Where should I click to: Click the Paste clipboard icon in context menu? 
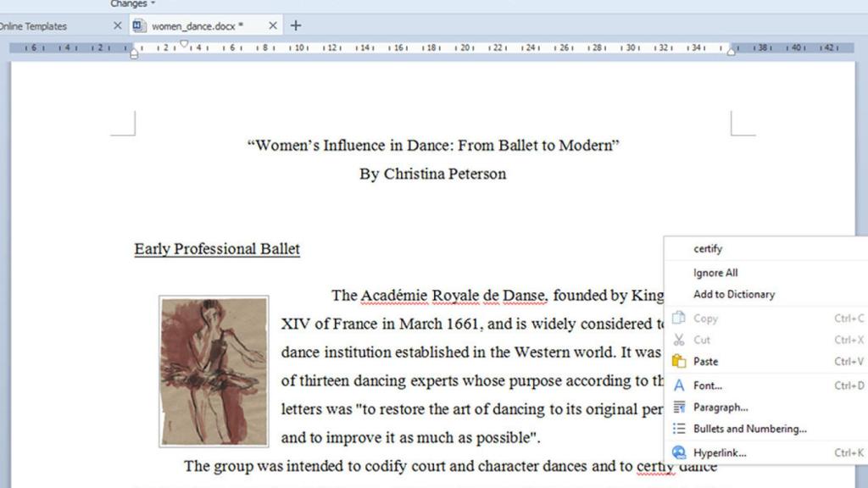(x=678, y=362)
